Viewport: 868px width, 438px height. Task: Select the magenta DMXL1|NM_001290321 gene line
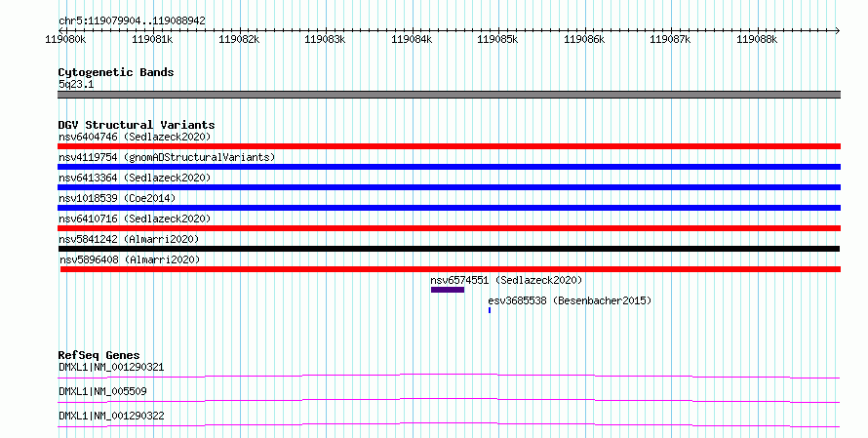click(449, 377)
